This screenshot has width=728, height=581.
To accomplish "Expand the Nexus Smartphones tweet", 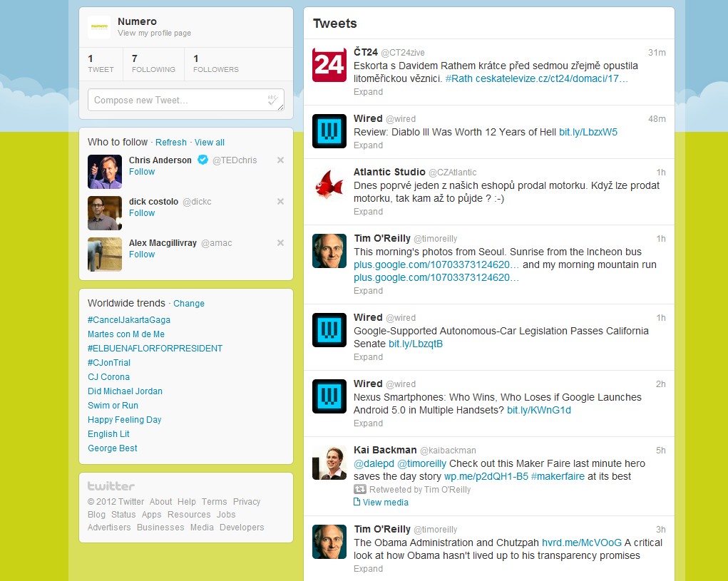I will point(368,423).
